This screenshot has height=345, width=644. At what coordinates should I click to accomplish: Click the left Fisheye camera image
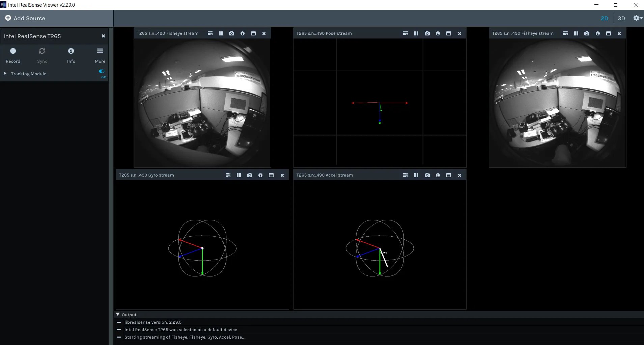[202, 103]
